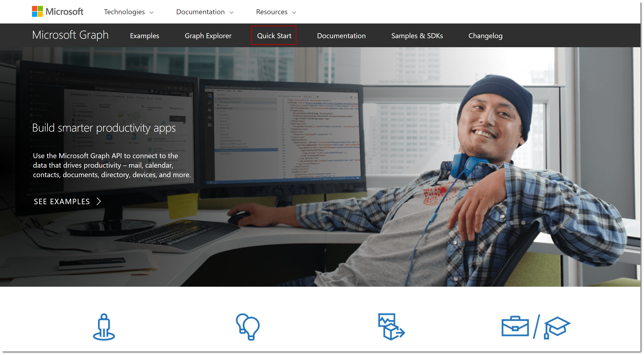Click the chart and box arrow icon

click(x=391, y=327)
